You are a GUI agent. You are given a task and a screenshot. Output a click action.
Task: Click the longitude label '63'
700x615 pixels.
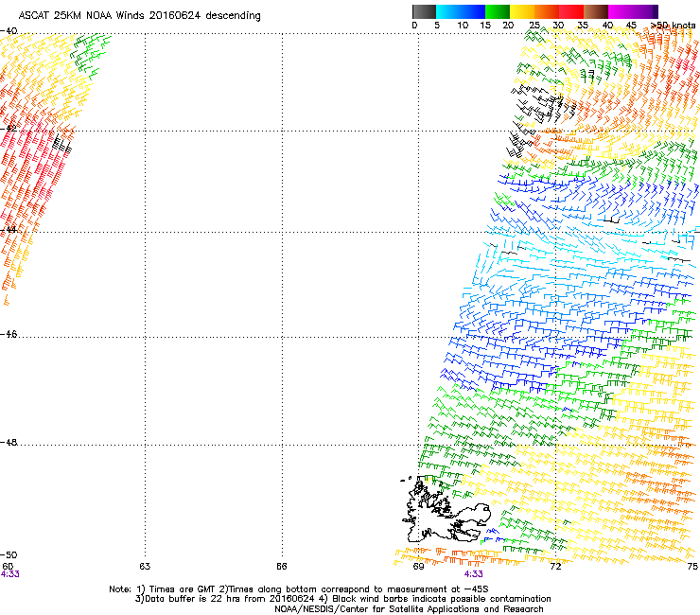pyautogui.click(x=145, y=567)
